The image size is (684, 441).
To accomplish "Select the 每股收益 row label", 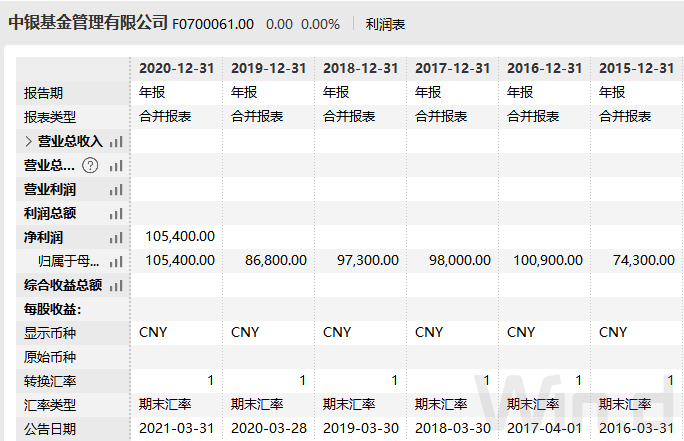I will tap(52, 309).
